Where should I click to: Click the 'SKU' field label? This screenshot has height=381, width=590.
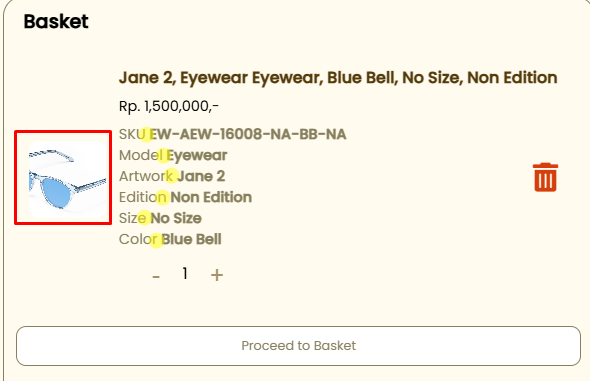click(x=132, y=134)
